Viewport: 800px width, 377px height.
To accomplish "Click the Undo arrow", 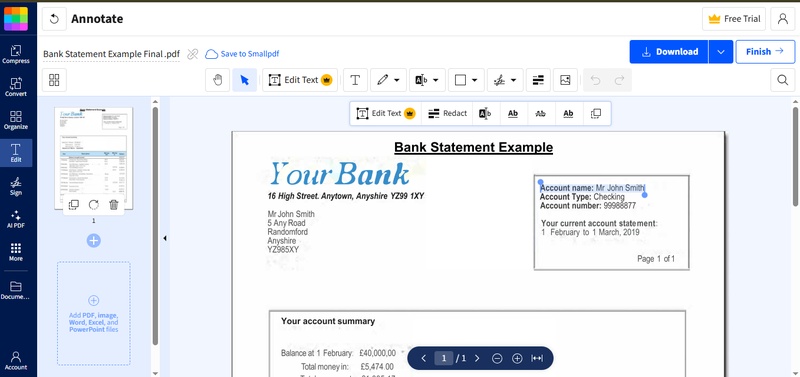I will tap(595, 80).
